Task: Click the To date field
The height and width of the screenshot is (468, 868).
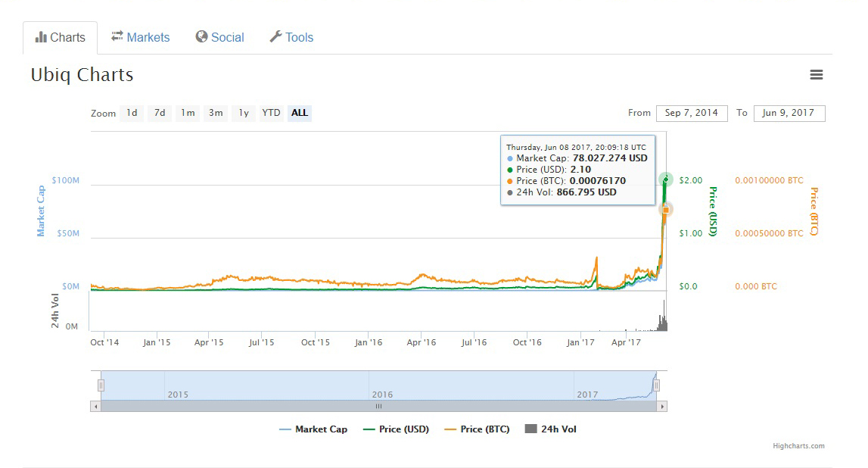Action: [x=789, y=113]
